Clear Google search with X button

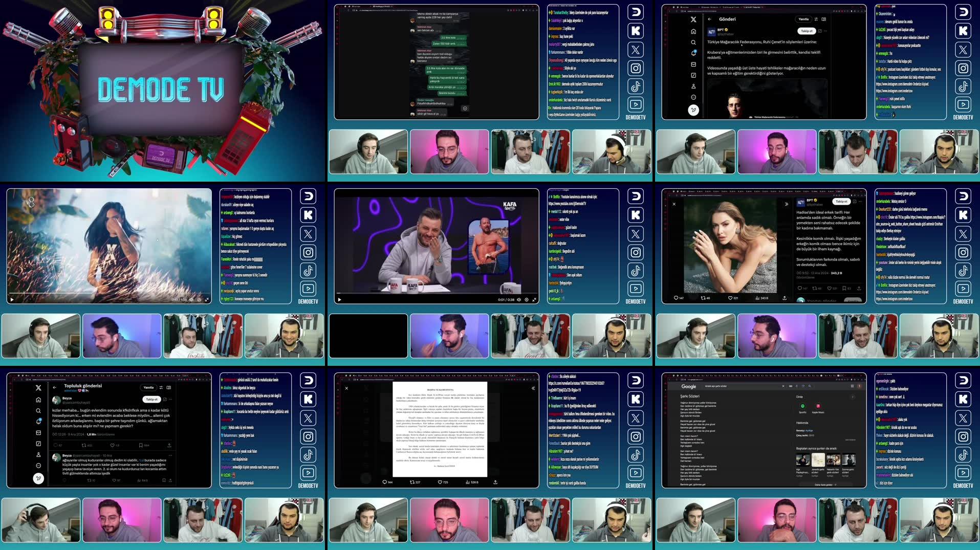pos(783,386)
